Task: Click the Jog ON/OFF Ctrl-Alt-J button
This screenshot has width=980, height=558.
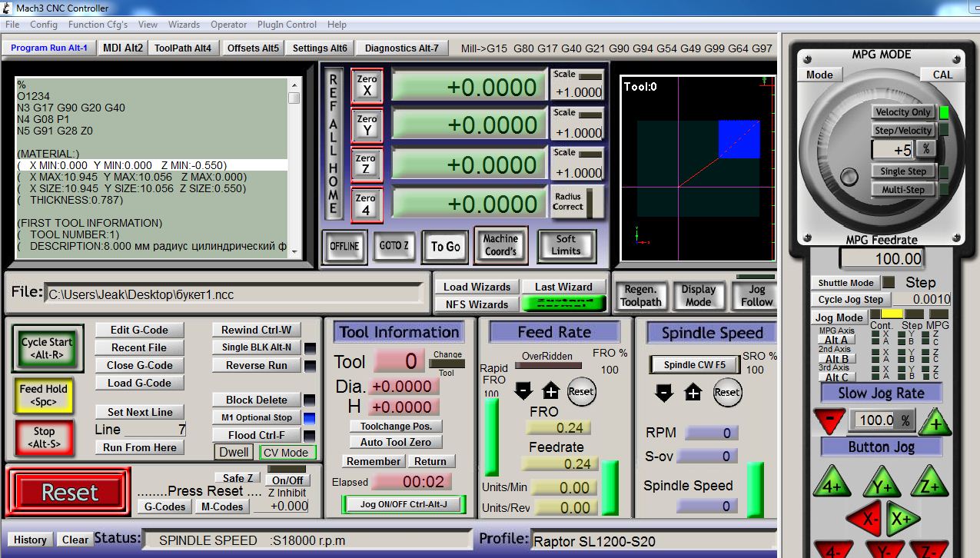Action: tap(404, 505)
